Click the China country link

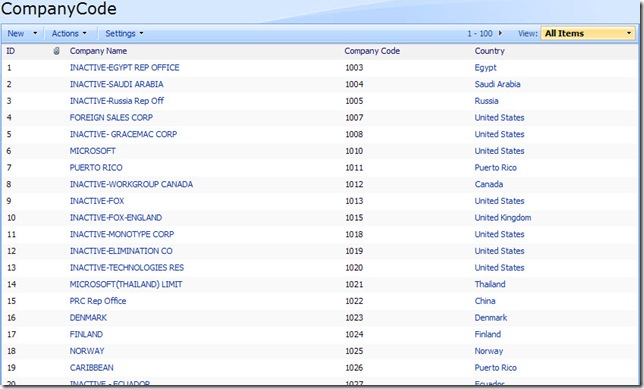pyautogui.click(x=485, y=301)
